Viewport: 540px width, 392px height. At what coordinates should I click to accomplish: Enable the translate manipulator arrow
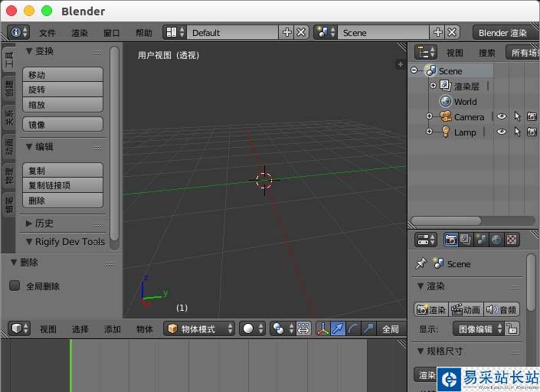click(338, 329)
